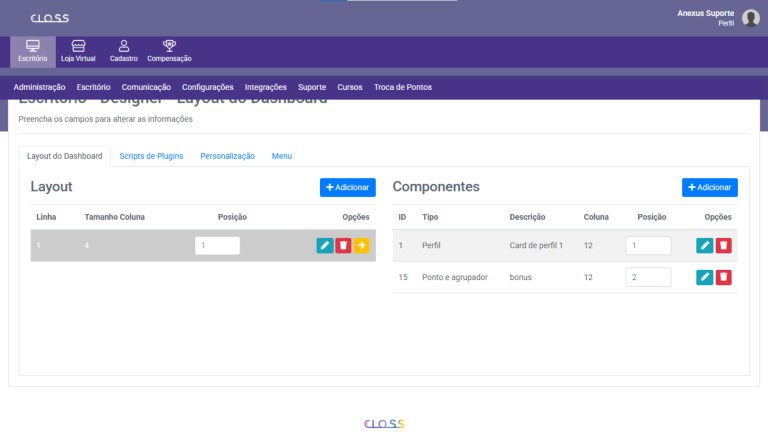768x432 pixels.
Task: Edit the Perfil component row
Action: (705, 245)
